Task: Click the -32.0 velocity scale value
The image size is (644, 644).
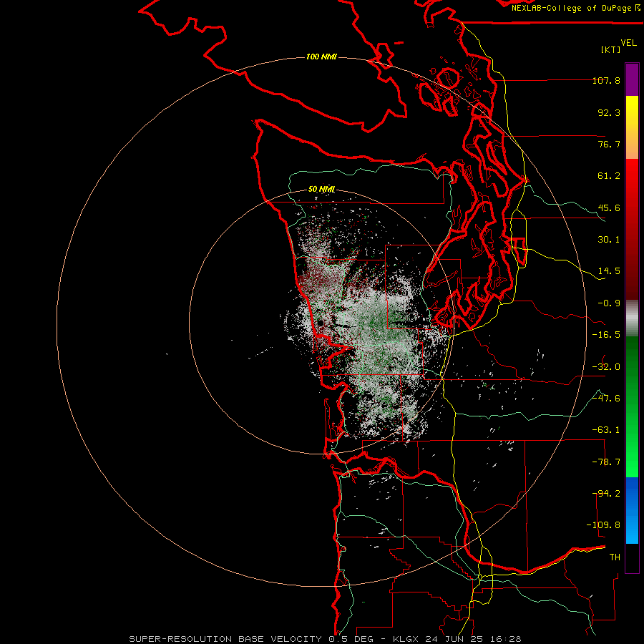Action: (x=606, y=367)
